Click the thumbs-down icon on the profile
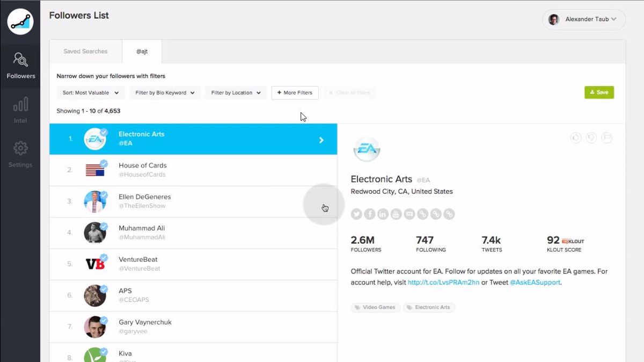This screenshot has height=362, width=644. tap(591, 138)
